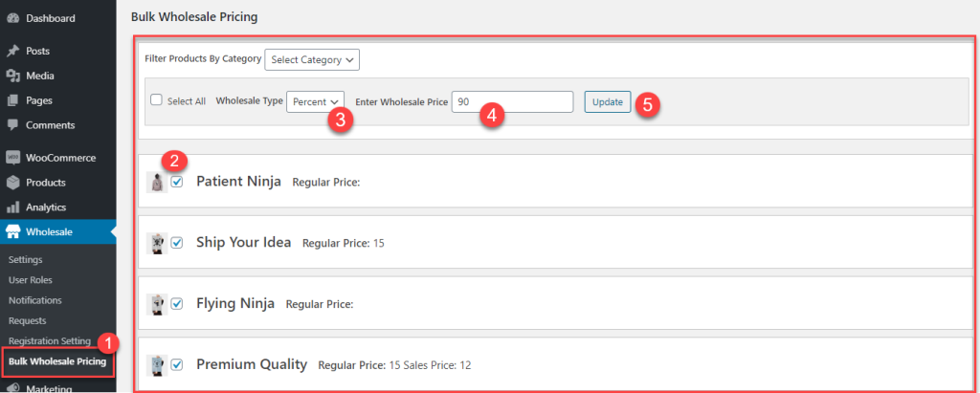Uncheck the Ship Your Idea checkbox
The image size is (980, 393).
(x=177, y=243)
